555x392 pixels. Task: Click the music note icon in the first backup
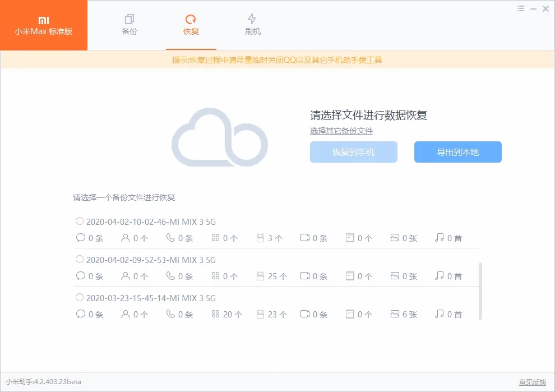(x=438, y=238)
